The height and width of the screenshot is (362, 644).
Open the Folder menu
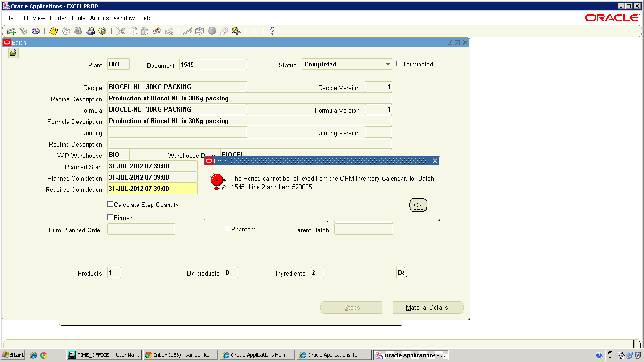point(58,18)
